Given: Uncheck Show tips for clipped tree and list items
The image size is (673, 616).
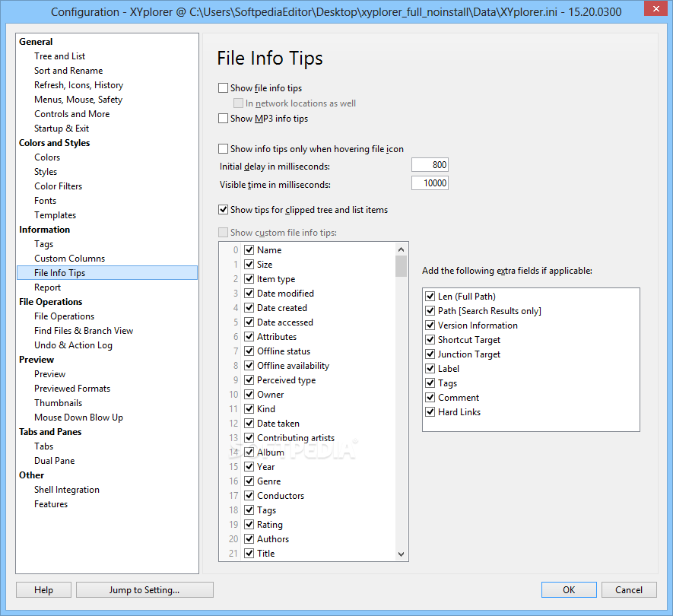Looking at the screenshot, I should pos(223,210).
